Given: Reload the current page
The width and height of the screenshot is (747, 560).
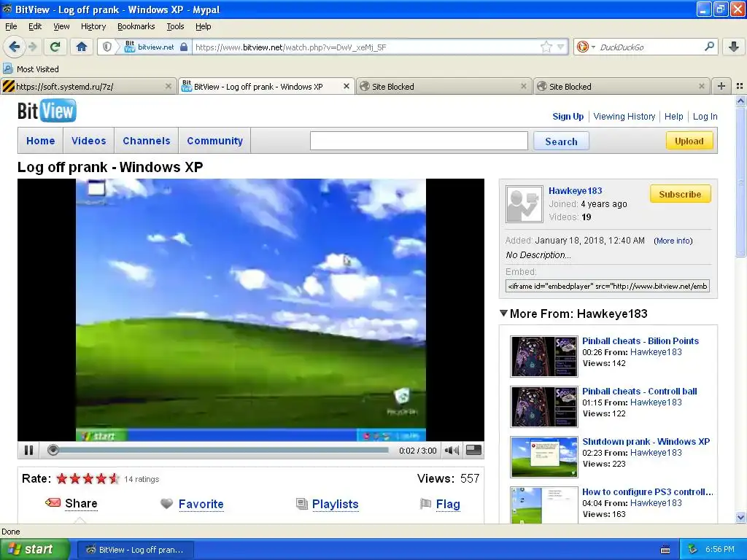Looking at the screenshot, I should click(x=55, y=47).
